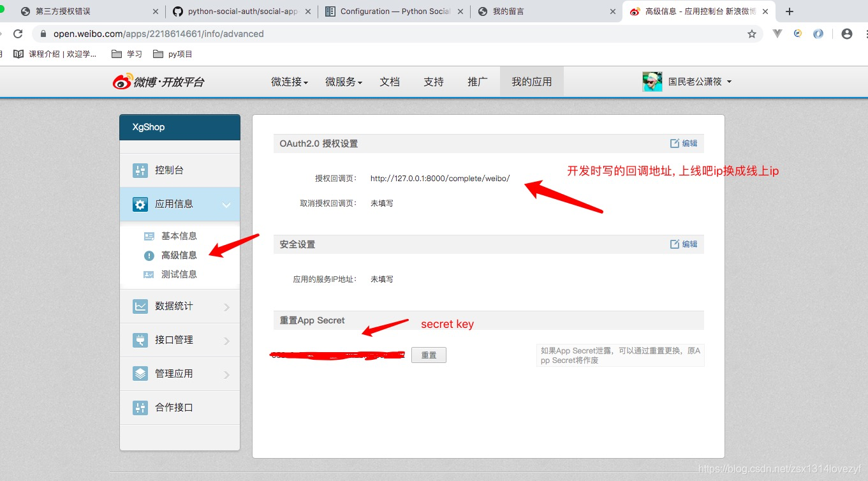Image resolution: width=868 pixels, height=481 pixels.
Task: Click the edit pencil icon in 安全设置
Action: [675, 244]
